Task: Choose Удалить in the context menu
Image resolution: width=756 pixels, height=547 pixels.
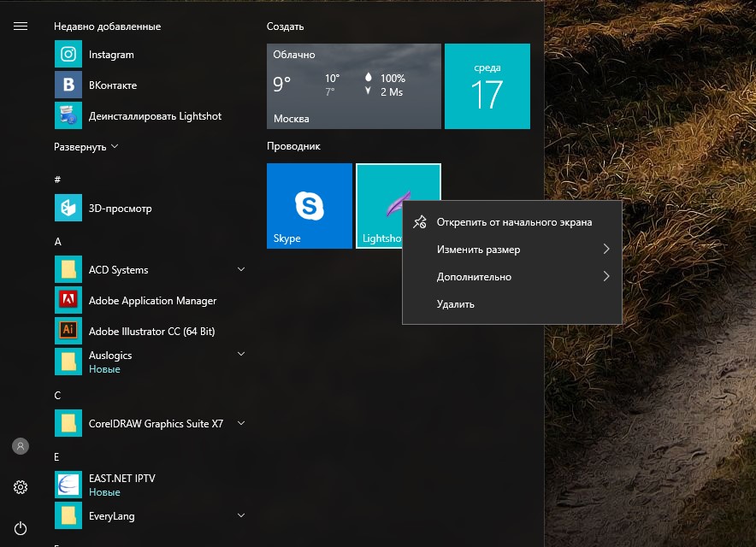Action: point(455,304)
